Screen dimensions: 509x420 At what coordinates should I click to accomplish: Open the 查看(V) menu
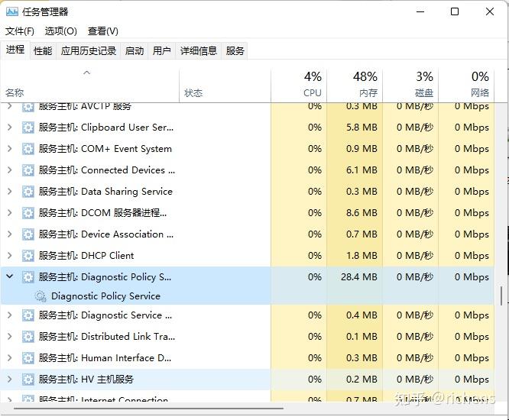coord(102,31)
